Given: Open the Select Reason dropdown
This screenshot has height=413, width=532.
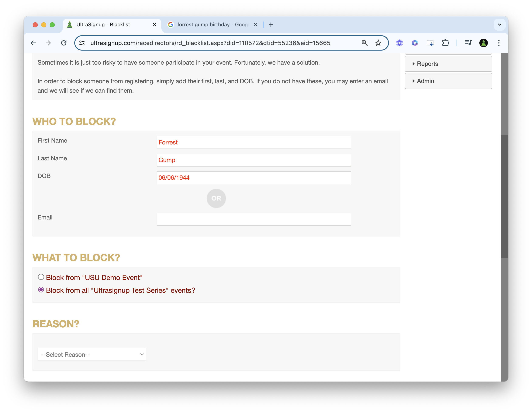Looking at the screenshot, I should pos(92,354).
